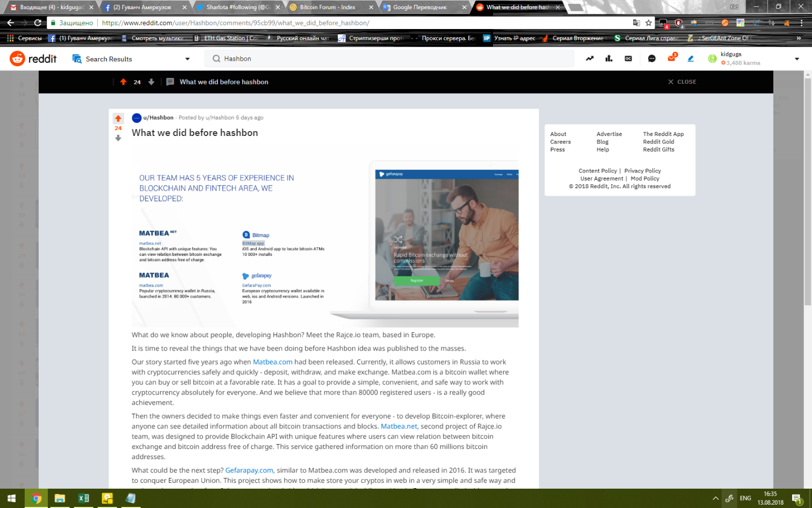
Task: Open the Careers footer link
Action: 560,142
